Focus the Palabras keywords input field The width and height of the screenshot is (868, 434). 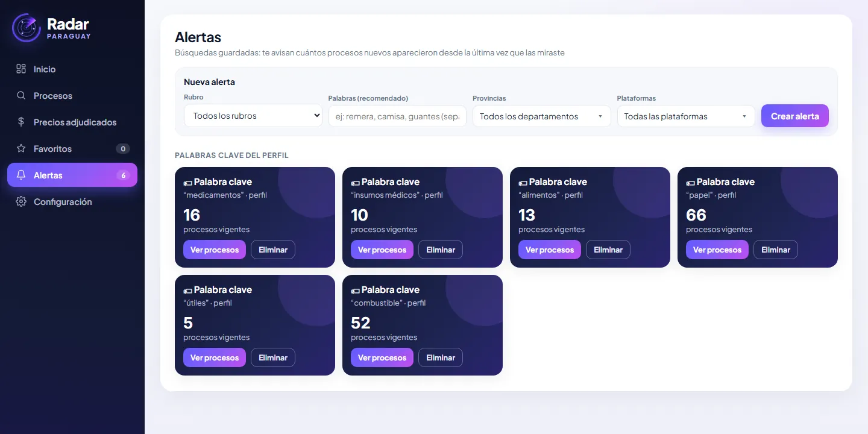[x=397, y=116]
